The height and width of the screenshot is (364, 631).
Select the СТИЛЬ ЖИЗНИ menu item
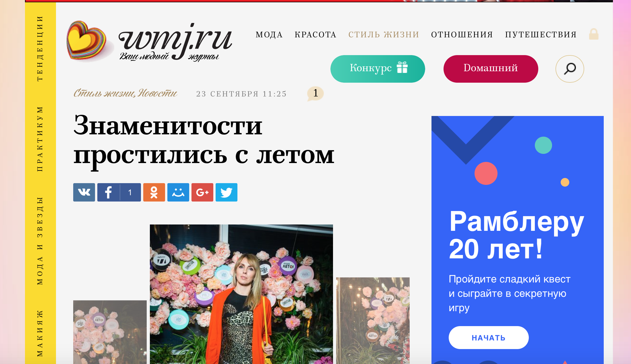[384, 35]
